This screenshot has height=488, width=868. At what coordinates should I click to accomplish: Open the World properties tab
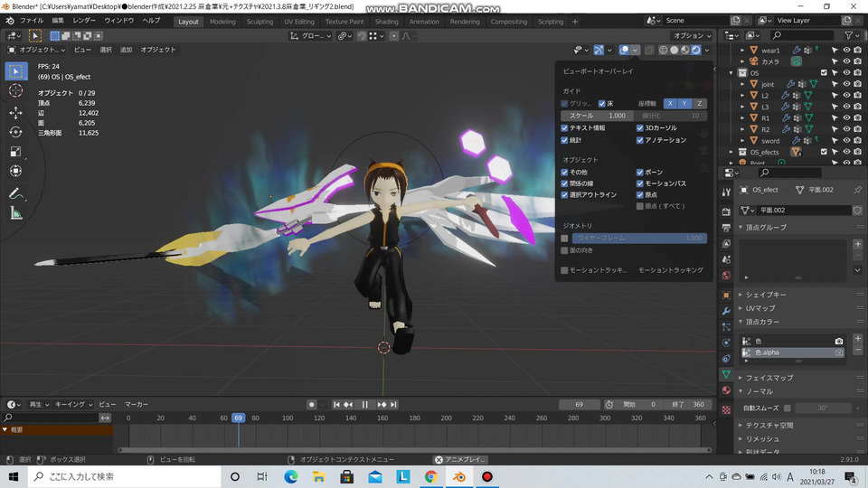click(x=726, y=276)
